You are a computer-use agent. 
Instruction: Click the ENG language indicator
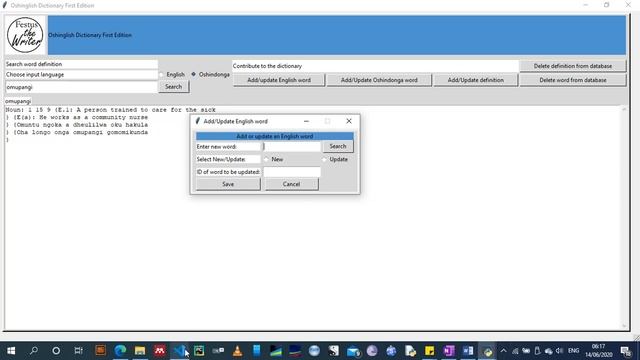click(x=573, y=351)
